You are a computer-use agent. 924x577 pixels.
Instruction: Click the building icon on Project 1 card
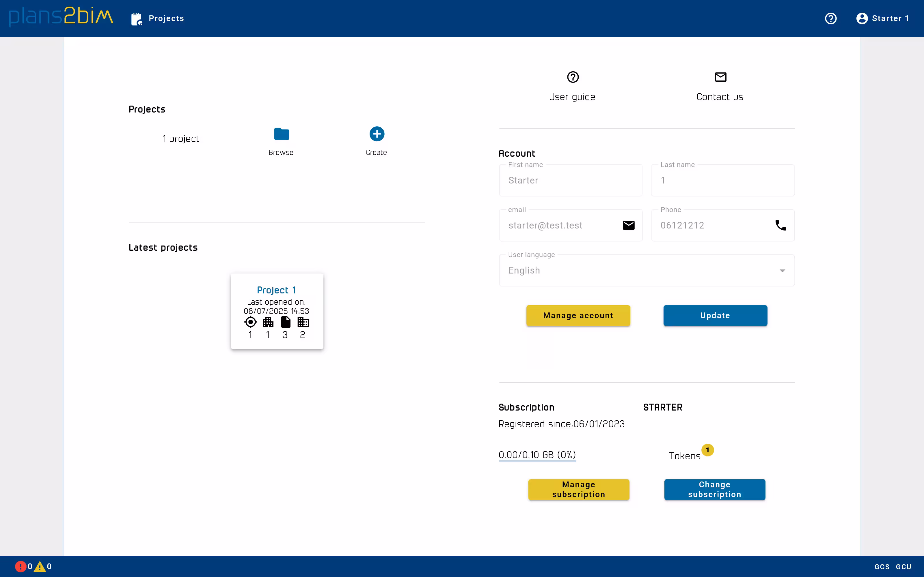268,322
